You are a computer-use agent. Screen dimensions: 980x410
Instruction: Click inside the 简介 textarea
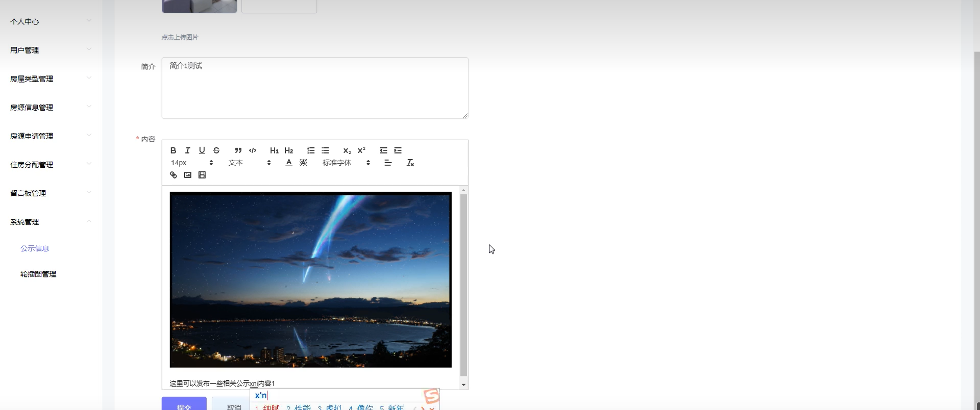(x=315, y=88)
